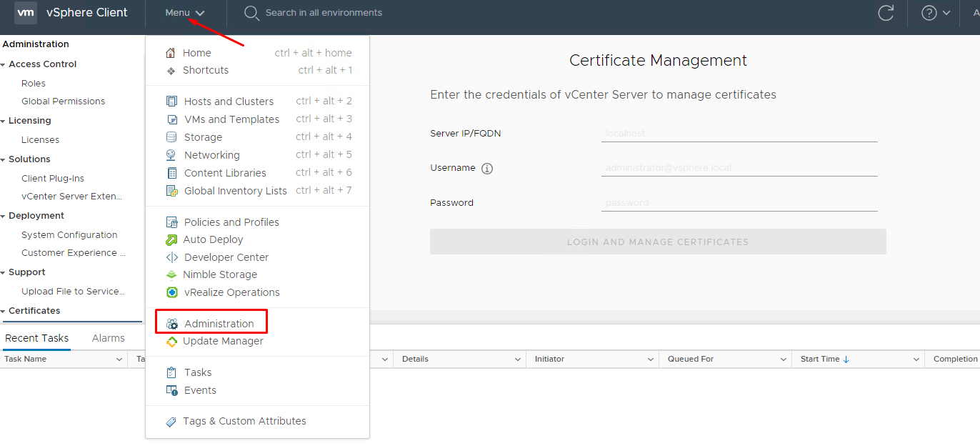Click the Administration gear icon
The width and height of the screenshot is (980, 446).
pos(171,324)
